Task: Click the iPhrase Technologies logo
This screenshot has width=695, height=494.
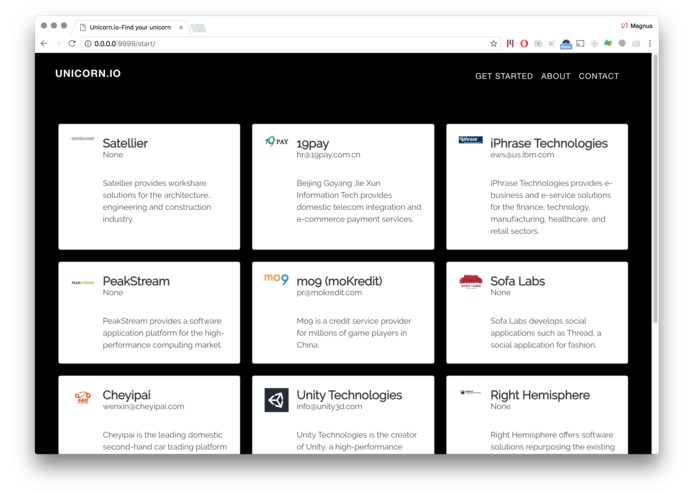Action: pos(470,140)
